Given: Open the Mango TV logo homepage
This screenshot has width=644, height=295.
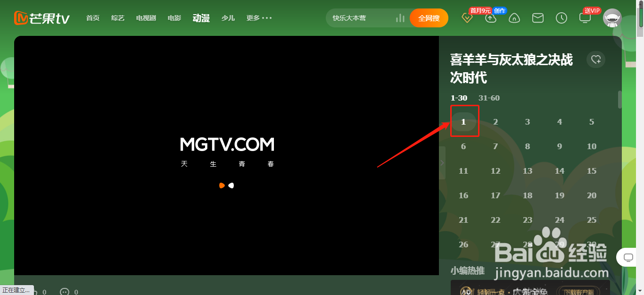Looking at the screenshot, I should pyautogui.click(x=41, y=18).
